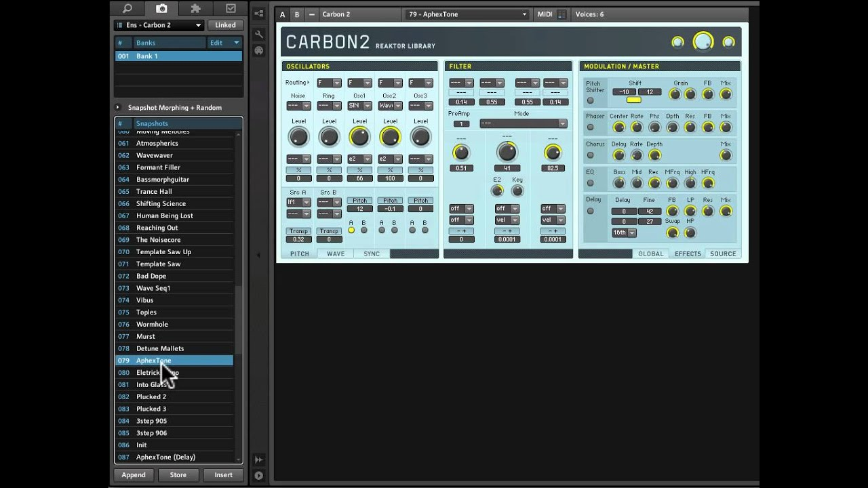Screen dimensions: 868x488
Task: Click the structure view icon in the side toolbar
Action: [258, 14]
